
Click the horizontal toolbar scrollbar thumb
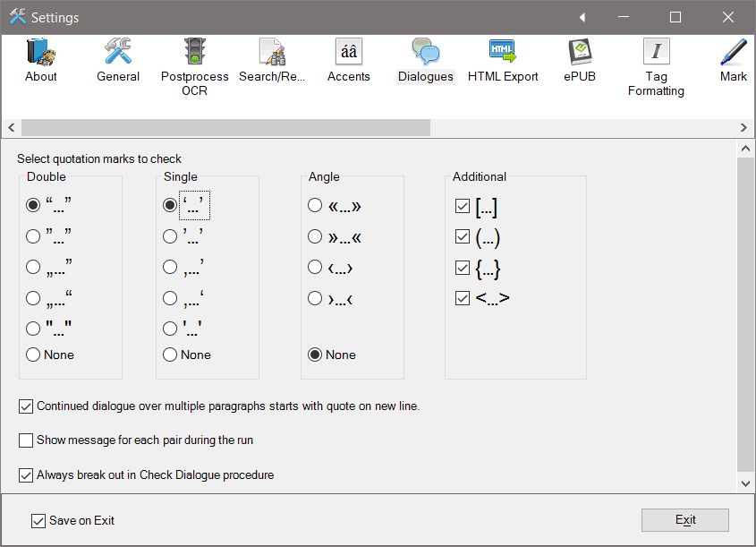click(x=225, y=127)
